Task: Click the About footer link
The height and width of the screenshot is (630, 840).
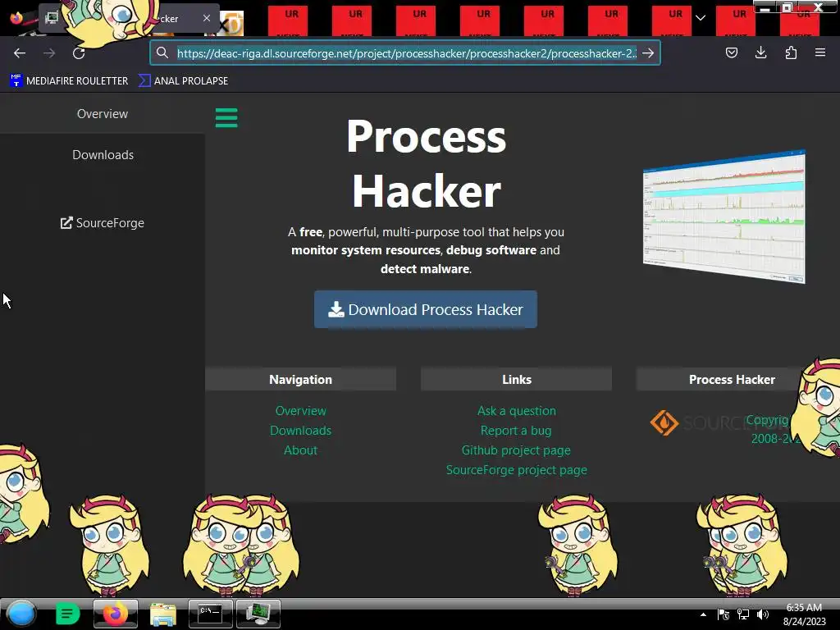Action: click(300, 450)
